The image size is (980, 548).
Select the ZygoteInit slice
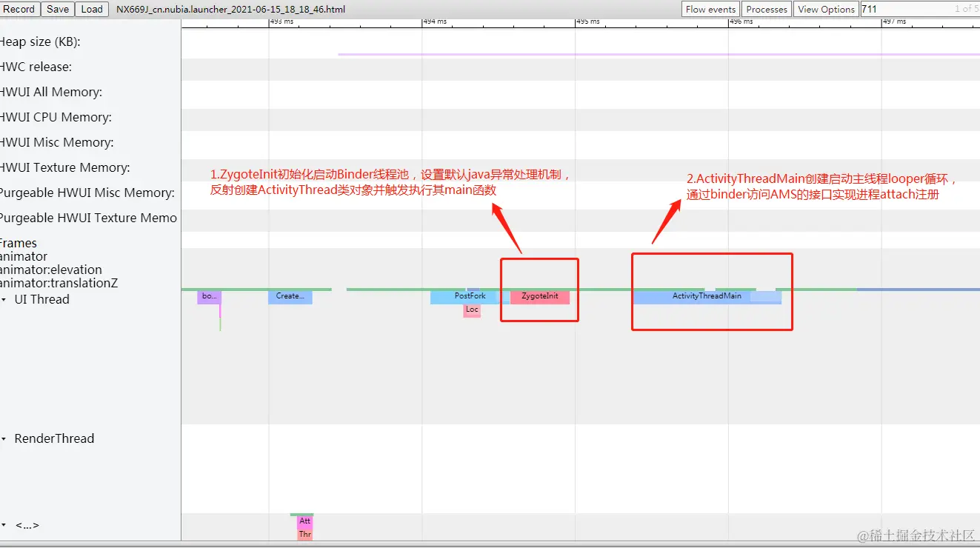tap(540, 296)
